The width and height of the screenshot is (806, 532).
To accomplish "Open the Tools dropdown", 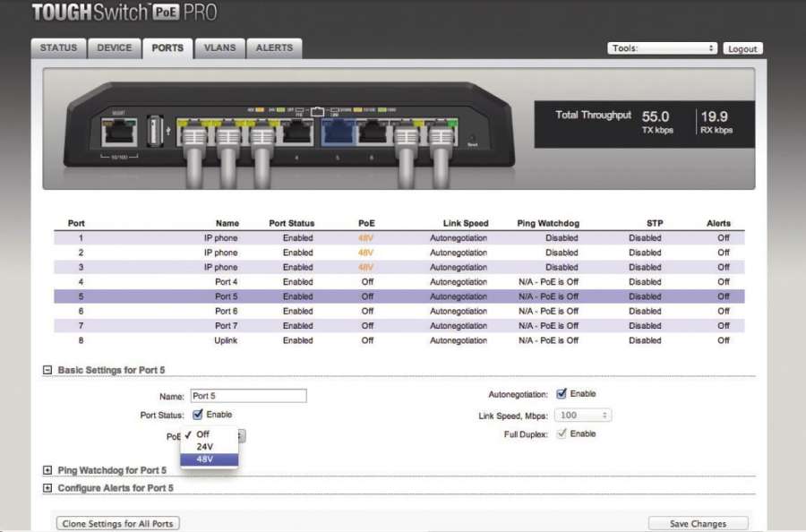I will click(662, 48).
